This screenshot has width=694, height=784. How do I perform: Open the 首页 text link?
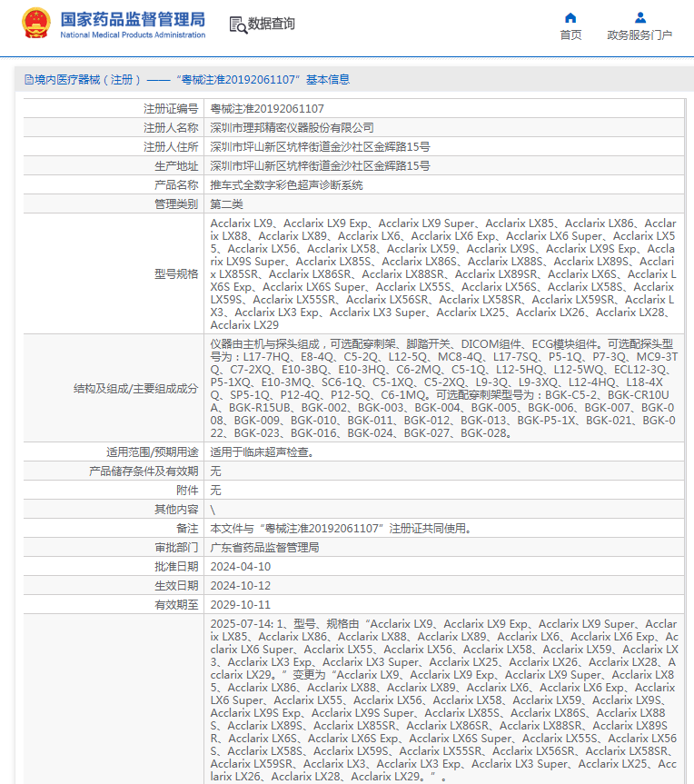tap(570, 35)
